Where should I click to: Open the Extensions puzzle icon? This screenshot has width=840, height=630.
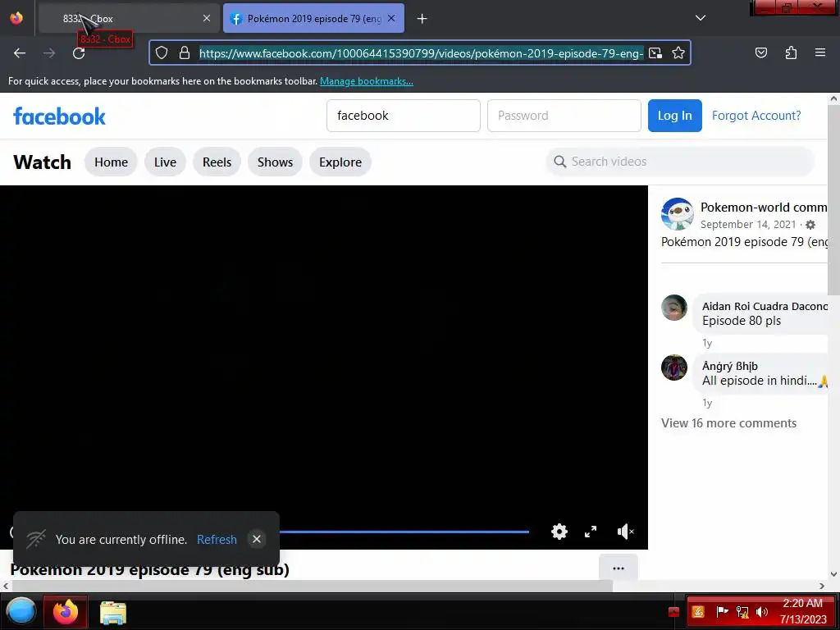[791, 52]
